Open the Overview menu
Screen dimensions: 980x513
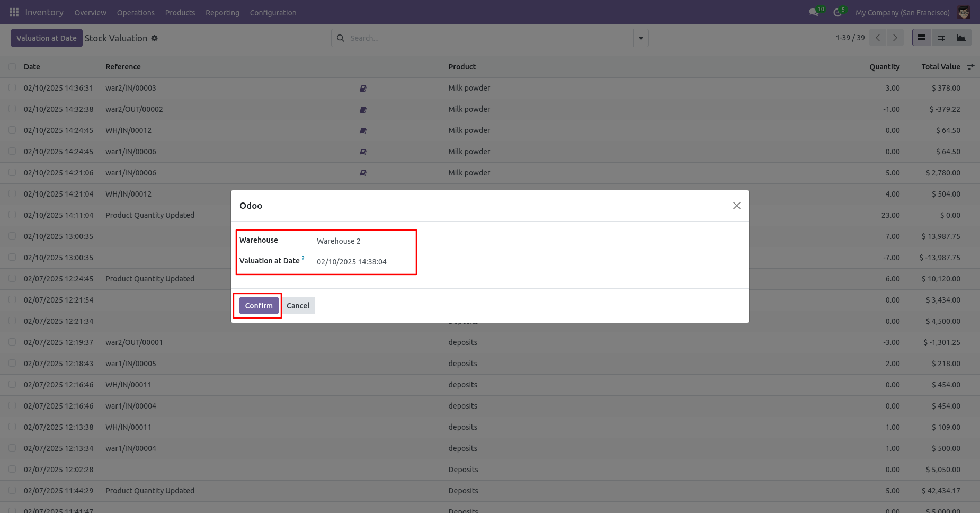pyautogui.click(x=90, y=13)
